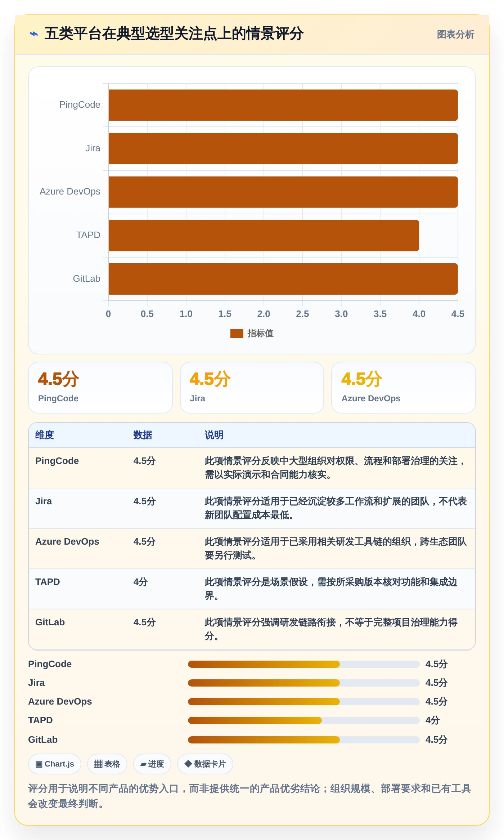
Task: Open the Jira 4.5分 data card
Action: 252,388
